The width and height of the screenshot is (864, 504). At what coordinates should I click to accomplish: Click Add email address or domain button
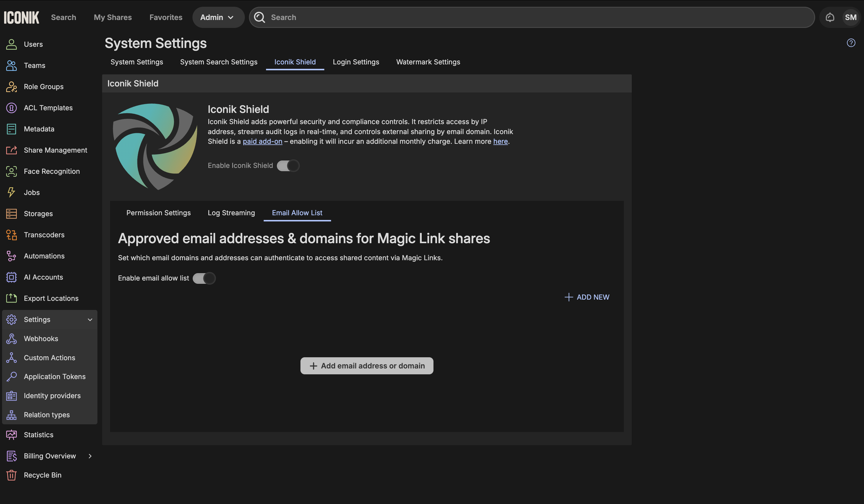366,366
